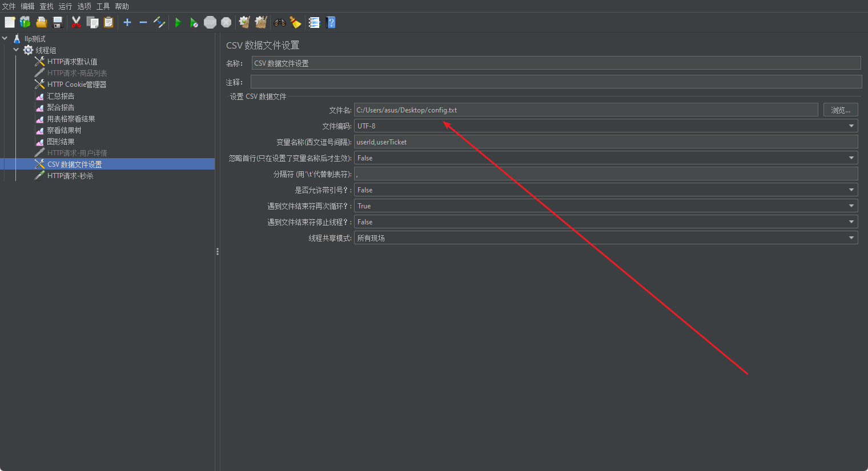Viewport: 868px width, 471px height.
Task: Click the Stop sign icon
Action: point(210,22)
